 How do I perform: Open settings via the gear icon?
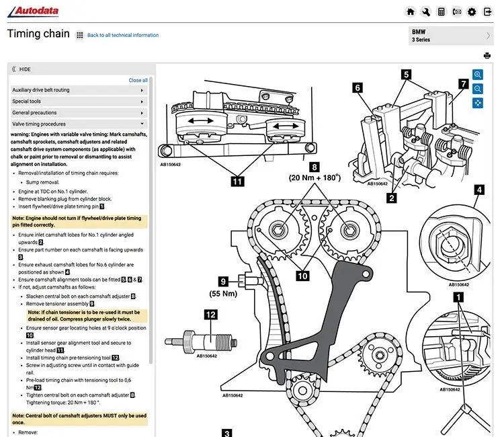[x=472, y=11]
